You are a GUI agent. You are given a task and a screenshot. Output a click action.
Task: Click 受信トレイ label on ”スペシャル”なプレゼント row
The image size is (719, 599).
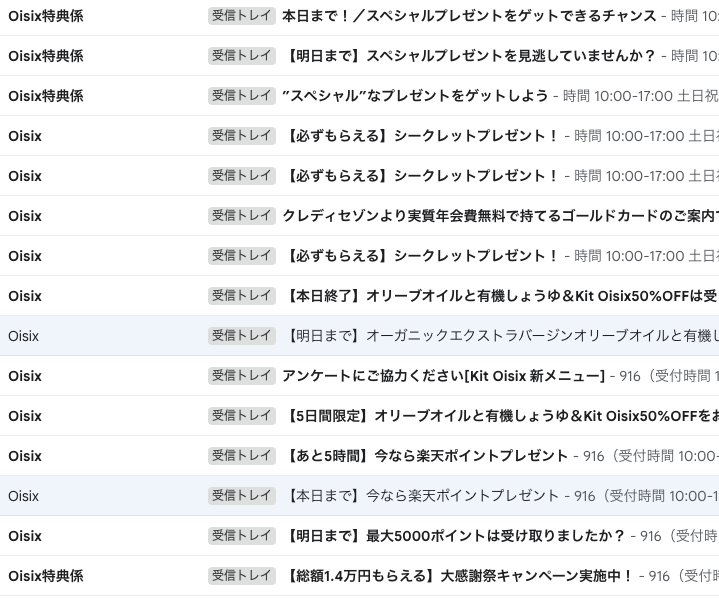pyautogui.click(x=242, y=96)
